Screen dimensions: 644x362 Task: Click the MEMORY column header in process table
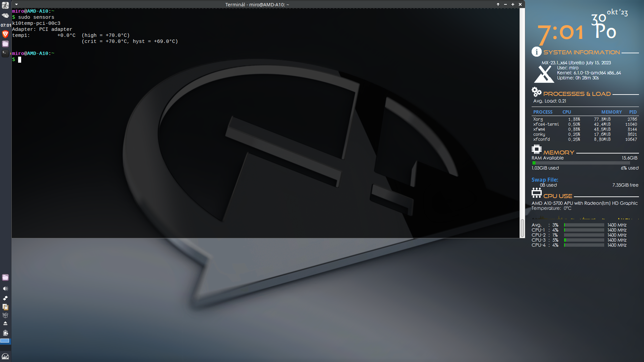[x=611, y=112]
